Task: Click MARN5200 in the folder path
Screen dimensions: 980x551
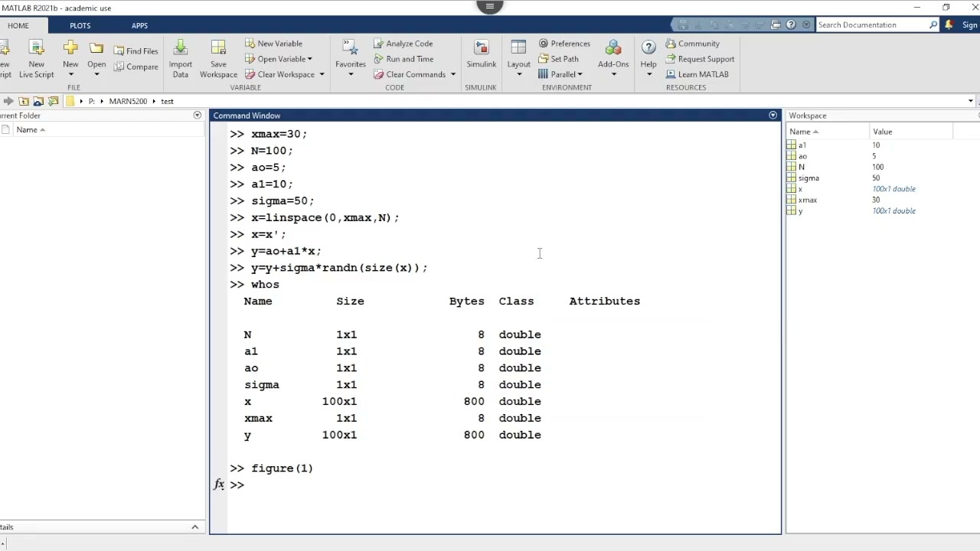Action: pos(128,101)
